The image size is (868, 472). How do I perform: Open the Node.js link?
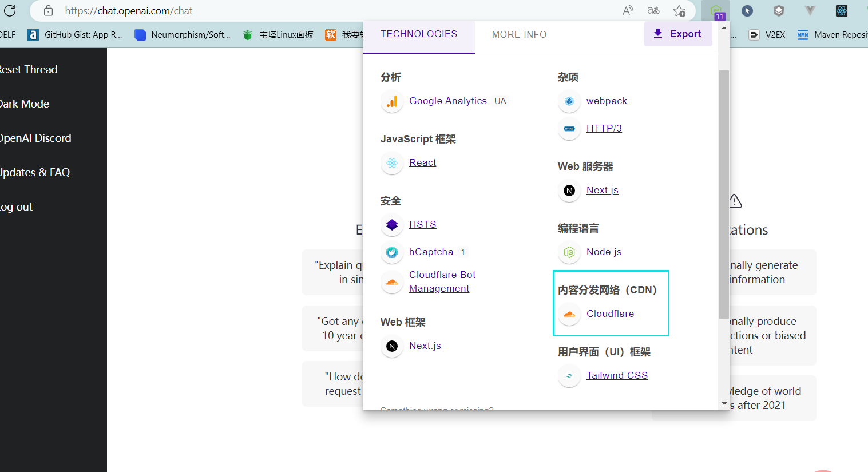(604, 252)
